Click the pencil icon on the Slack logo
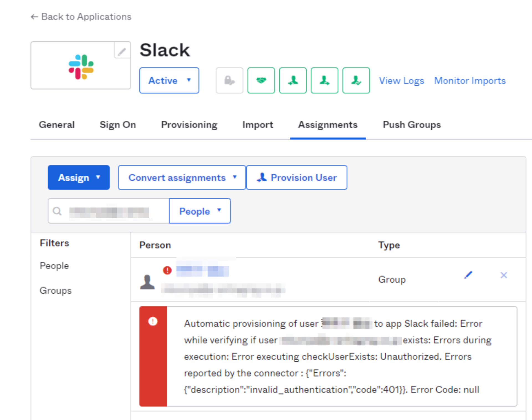The image size is (532, 420). point(122,51)
